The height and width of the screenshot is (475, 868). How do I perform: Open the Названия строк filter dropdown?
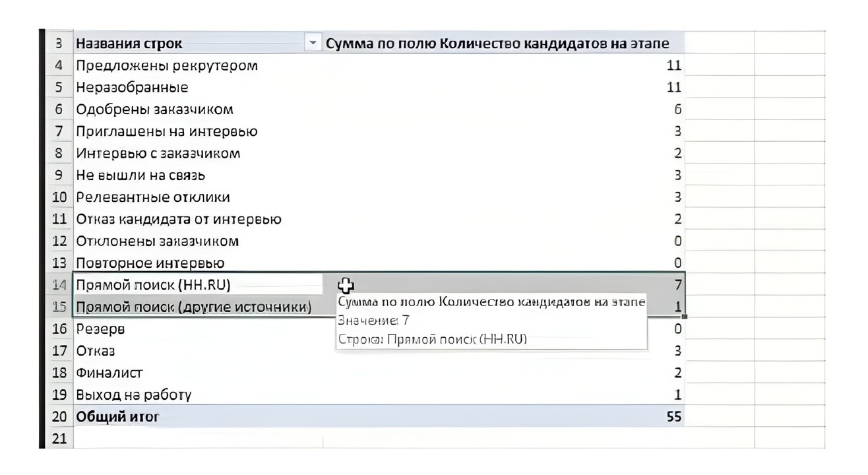click(x=313, y=44)
